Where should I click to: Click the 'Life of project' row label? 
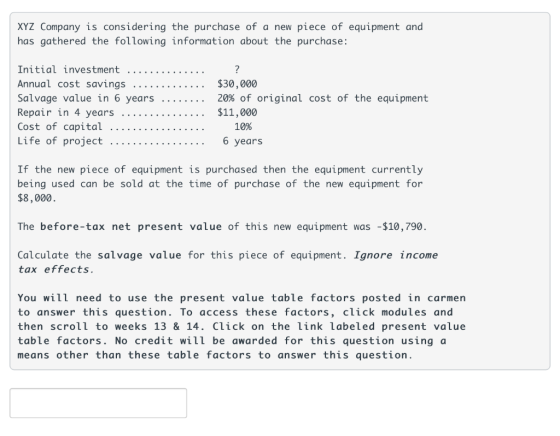(x=60, y=141)
